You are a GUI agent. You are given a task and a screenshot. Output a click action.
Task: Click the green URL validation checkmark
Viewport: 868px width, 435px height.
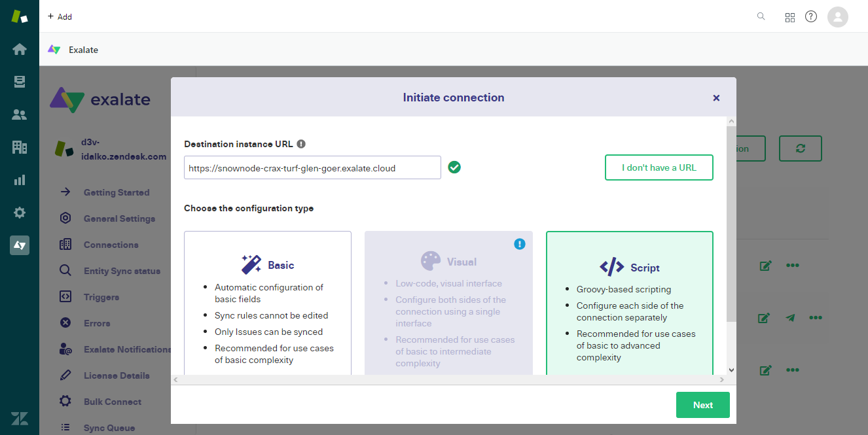click(454, 167)
